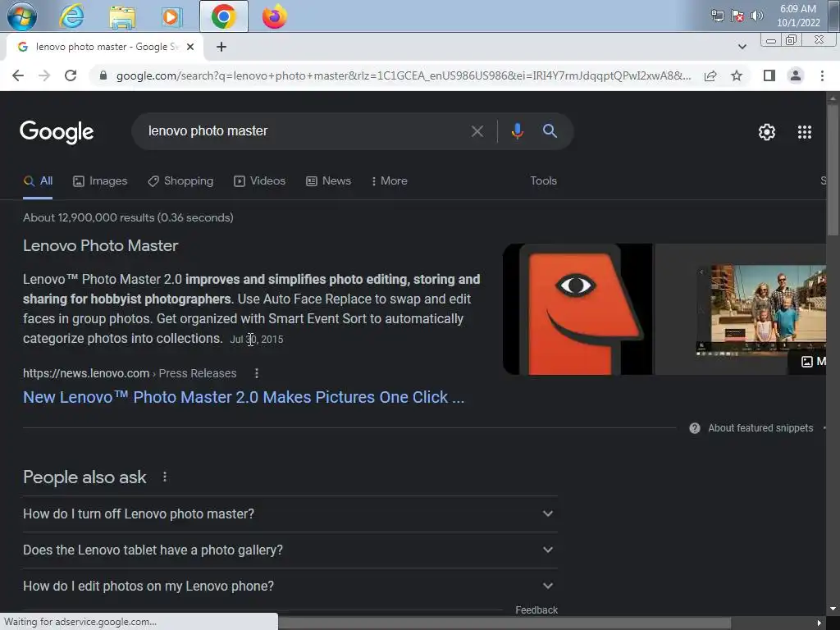Open Chrome three-dot menu
Viewport: 840px width, 630px height.
coord(822,75)
